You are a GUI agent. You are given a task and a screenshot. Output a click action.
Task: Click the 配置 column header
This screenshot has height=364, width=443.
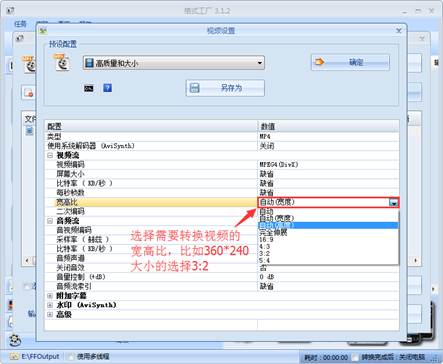point(151,126)
